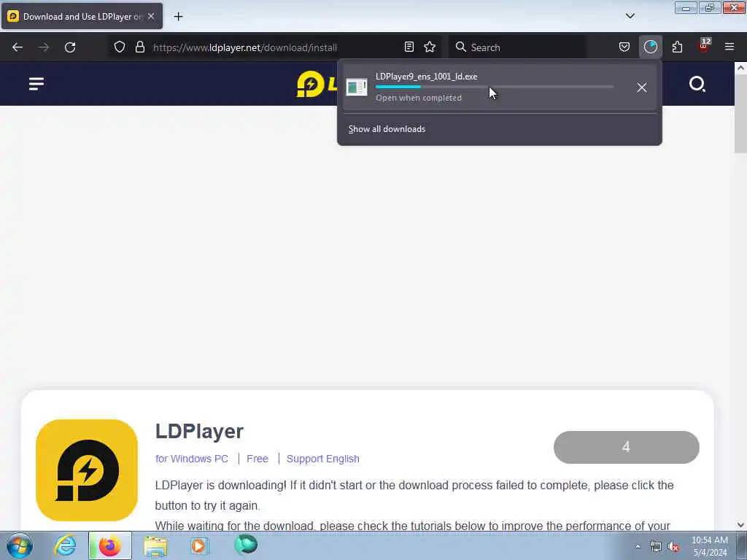Minimize the Firefox window

pos(686,7)
